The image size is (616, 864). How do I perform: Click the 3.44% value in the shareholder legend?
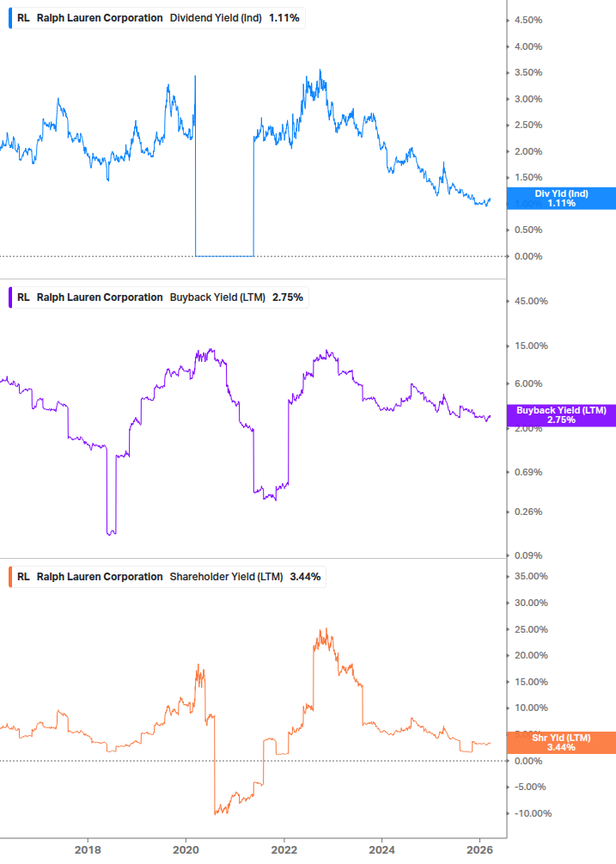[x=305, y=577]
